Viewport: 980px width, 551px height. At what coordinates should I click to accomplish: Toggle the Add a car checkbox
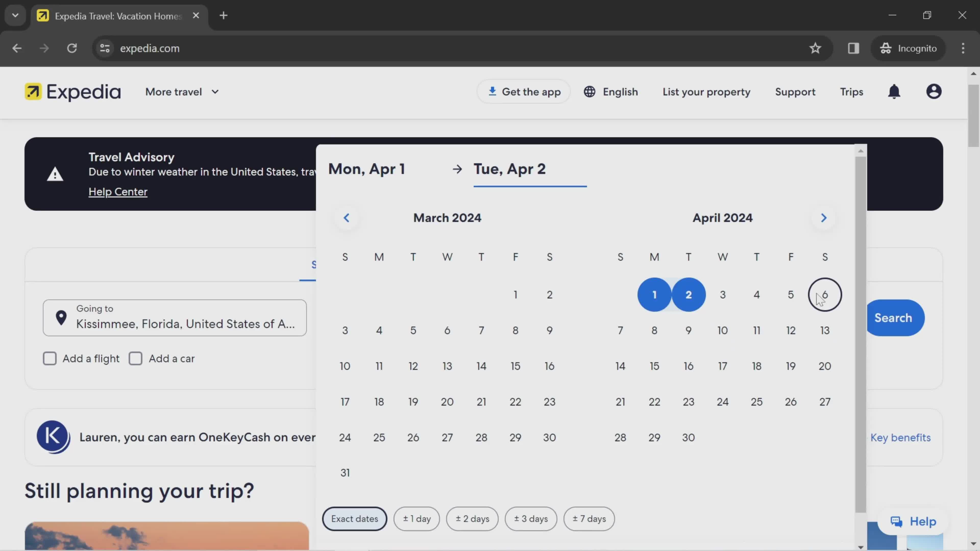point(135,358)
